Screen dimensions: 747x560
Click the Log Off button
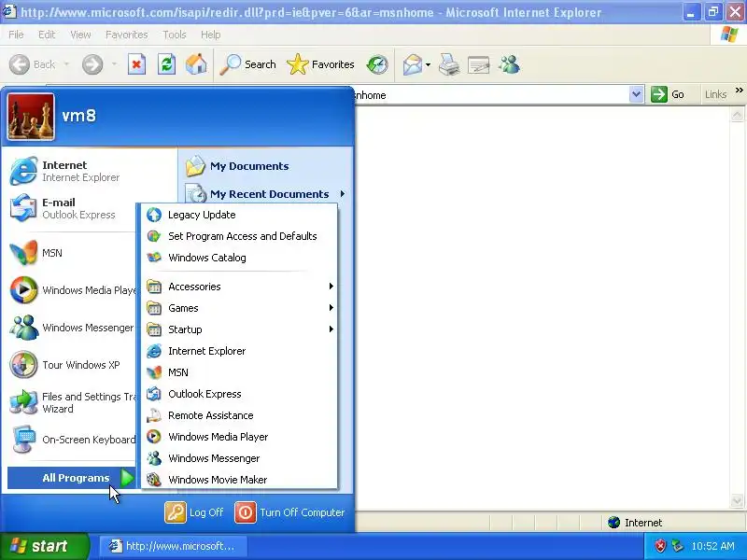pyautogui.click(x=194, y=512)
